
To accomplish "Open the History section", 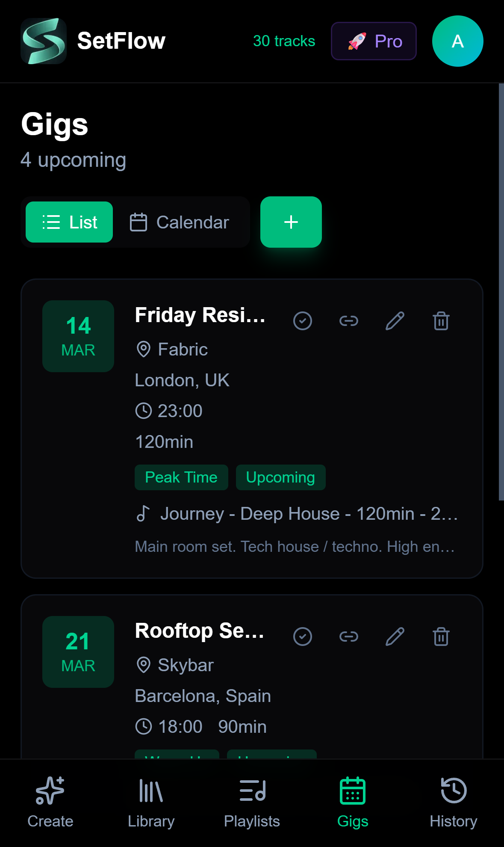I will [x=454, y=803].
